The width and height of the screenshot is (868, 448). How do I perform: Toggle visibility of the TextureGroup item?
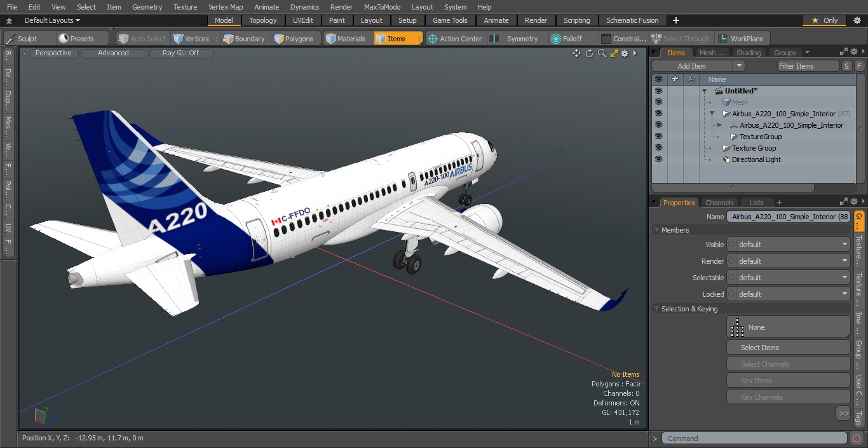(x=658, y=137)
